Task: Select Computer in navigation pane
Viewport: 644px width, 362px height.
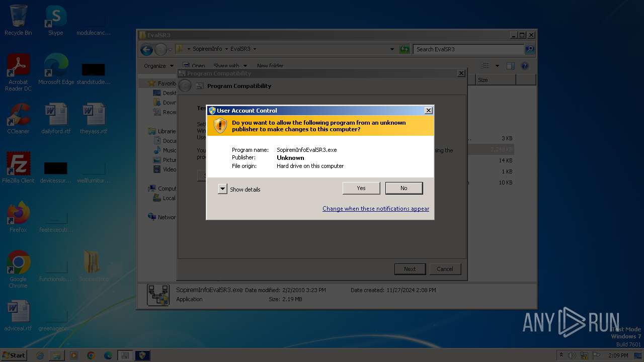Action: click(x=162, y=189)
